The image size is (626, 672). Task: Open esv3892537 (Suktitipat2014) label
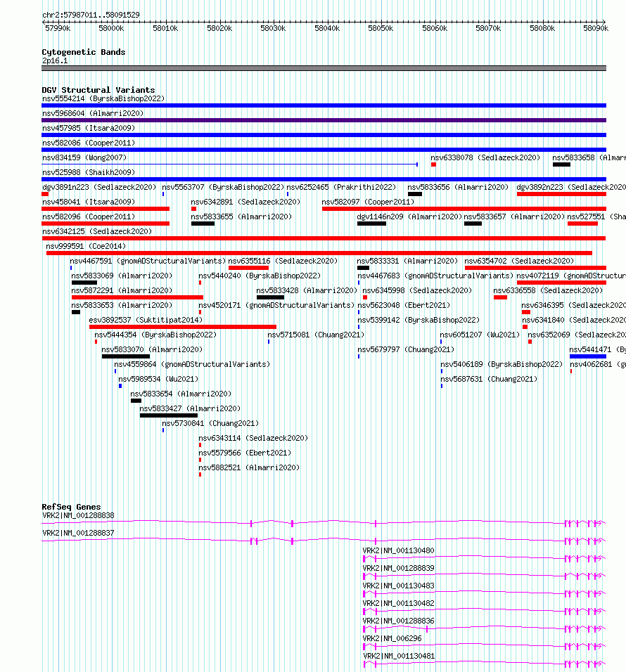146,320
